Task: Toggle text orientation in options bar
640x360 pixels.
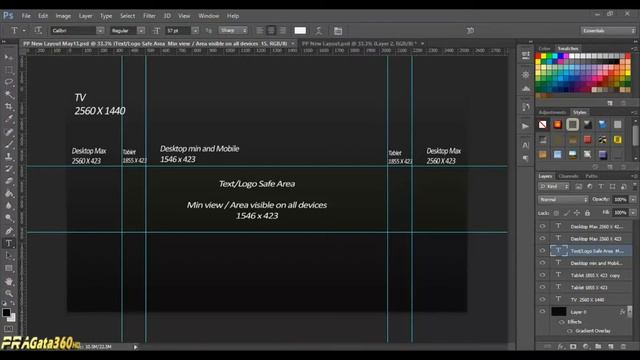Action: click(x=38, y=30)
